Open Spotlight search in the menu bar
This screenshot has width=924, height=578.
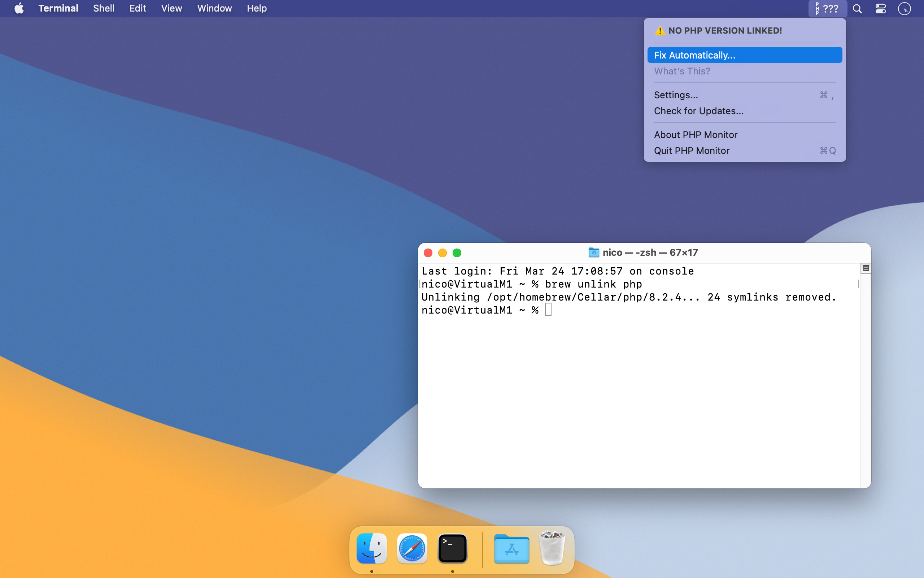coord(857,8)
